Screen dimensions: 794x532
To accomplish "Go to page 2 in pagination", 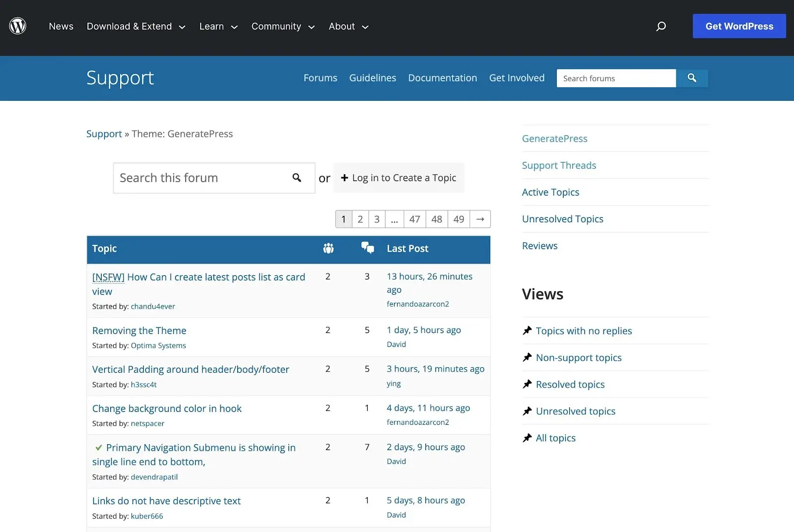I will point(360,219).
